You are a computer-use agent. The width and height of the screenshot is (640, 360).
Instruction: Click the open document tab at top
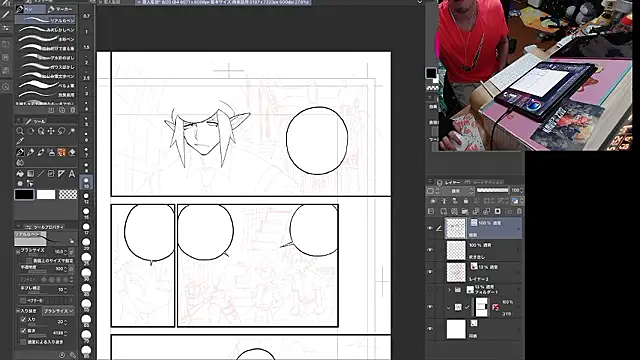223,2
